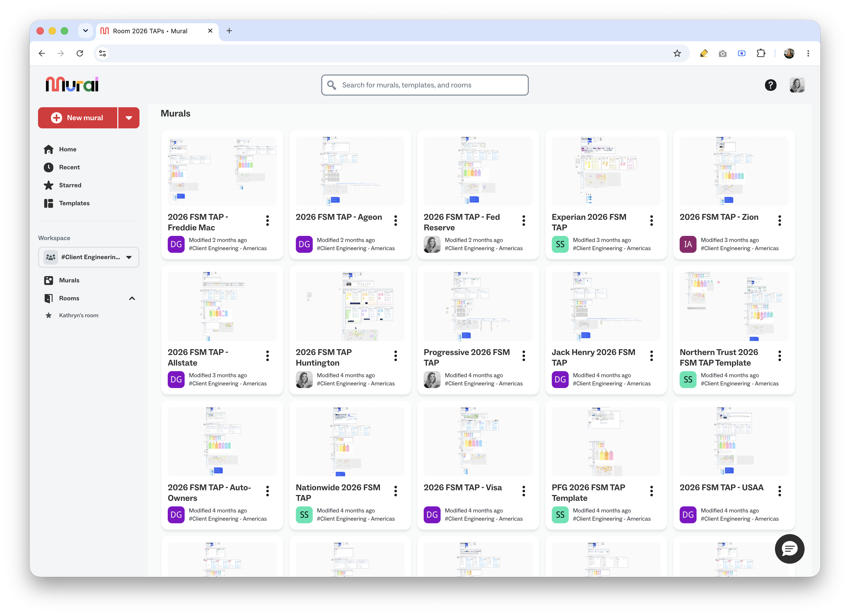Open options for 2026 FSM TAP - Visa

tap(524, 491)
